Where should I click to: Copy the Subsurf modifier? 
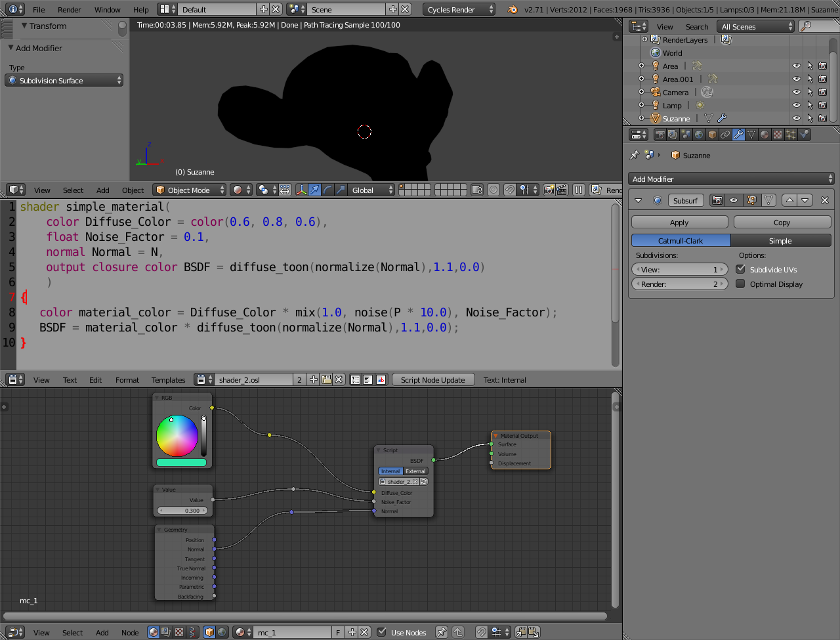(782, 223)
